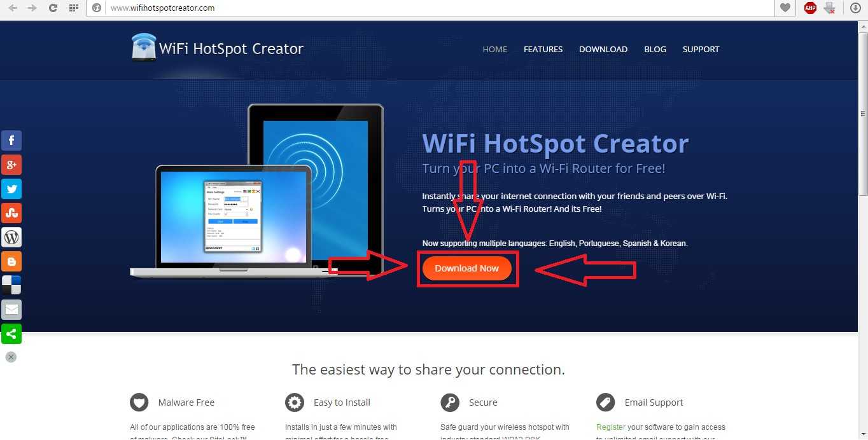This screenshot has width=868, height=440.
Task: Click the Google Plus share icon
Action: pyautogui.click(x=11, y=165)
